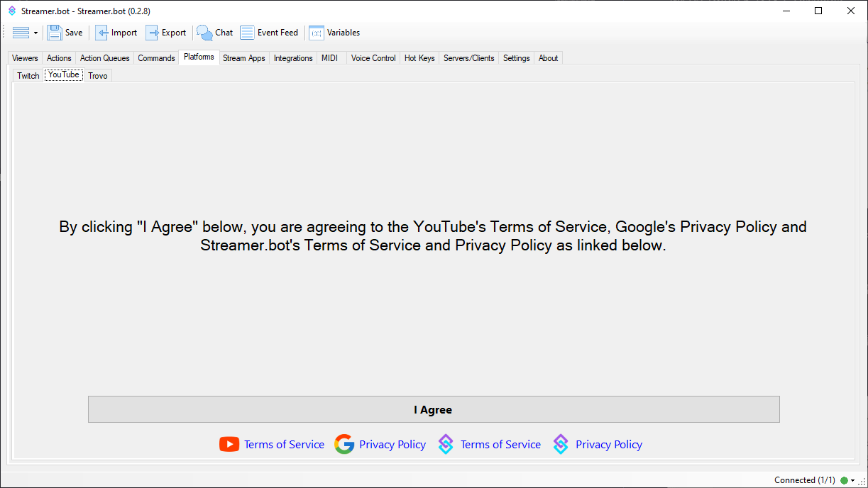The image size is (868, 488).
Task: Click Streamer.bot logo beside Privacy Policy
Action: (561, 445)
